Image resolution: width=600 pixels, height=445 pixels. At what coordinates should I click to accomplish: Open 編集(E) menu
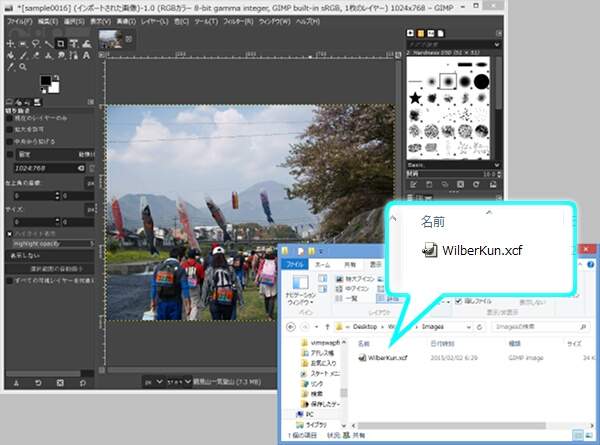click(48, 21)
